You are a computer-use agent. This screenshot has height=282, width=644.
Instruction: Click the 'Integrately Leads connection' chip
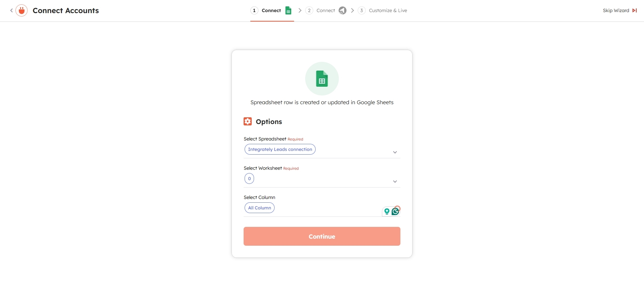280,149
